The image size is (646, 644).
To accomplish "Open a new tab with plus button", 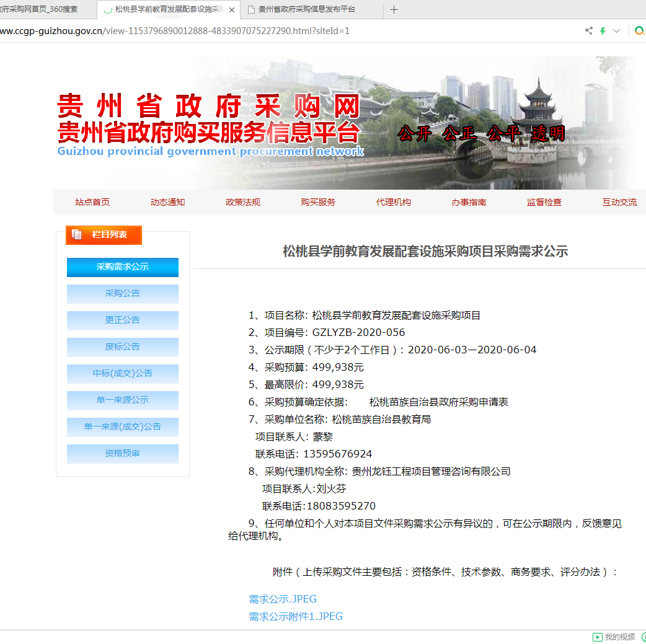I will [394, 9].
